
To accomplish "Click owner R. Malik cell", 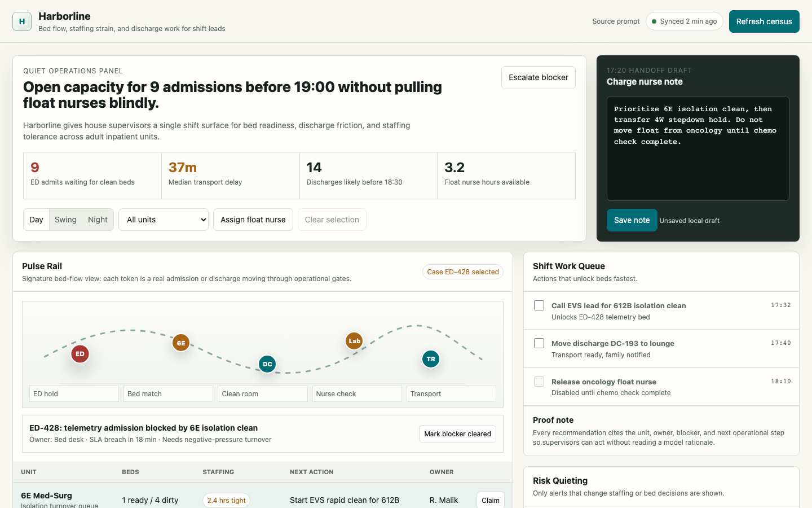I will tap(444, 500).
